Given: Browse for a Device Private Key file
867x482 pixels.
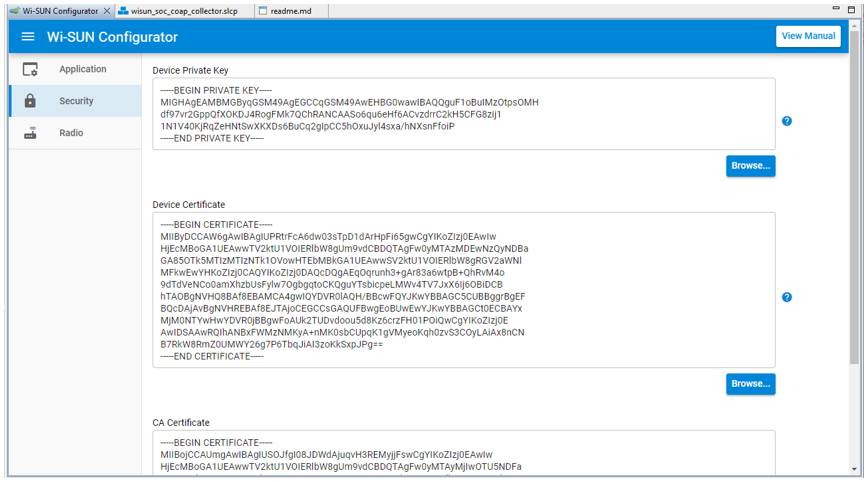Looking at the screenshot, I should click(750, 166).
